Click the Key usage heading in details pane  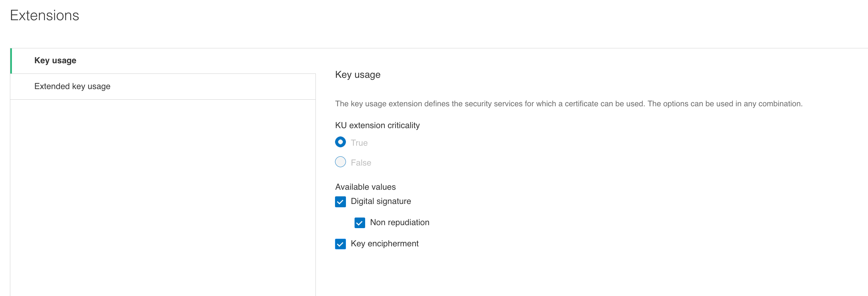click(x=358, y=74)
